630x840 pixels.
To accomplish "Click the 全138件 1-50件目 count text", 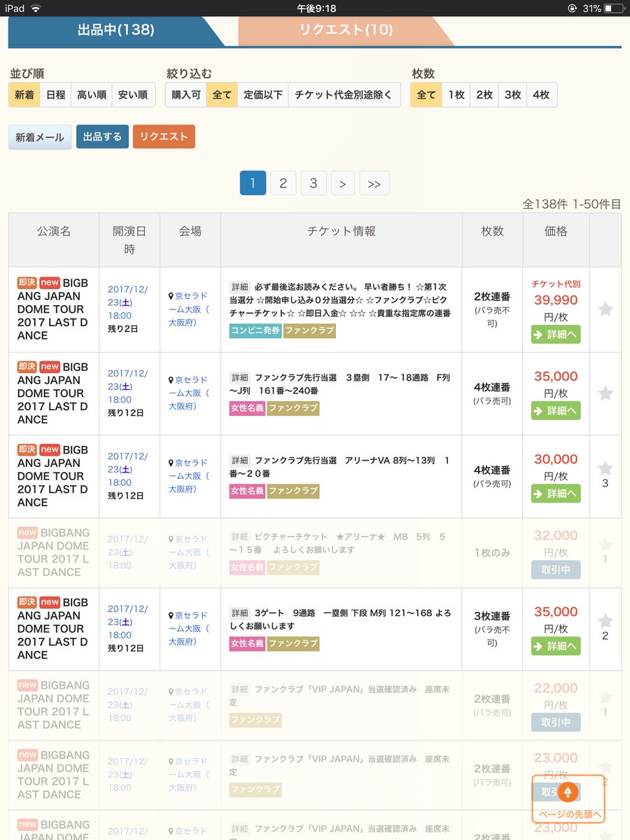I will 572,204.
